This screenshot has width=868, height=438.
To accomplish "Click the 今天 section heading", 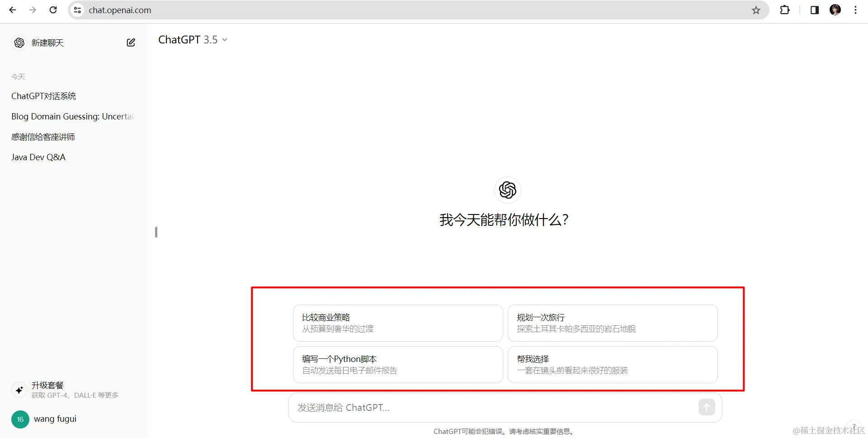I will tap(18, 77).
